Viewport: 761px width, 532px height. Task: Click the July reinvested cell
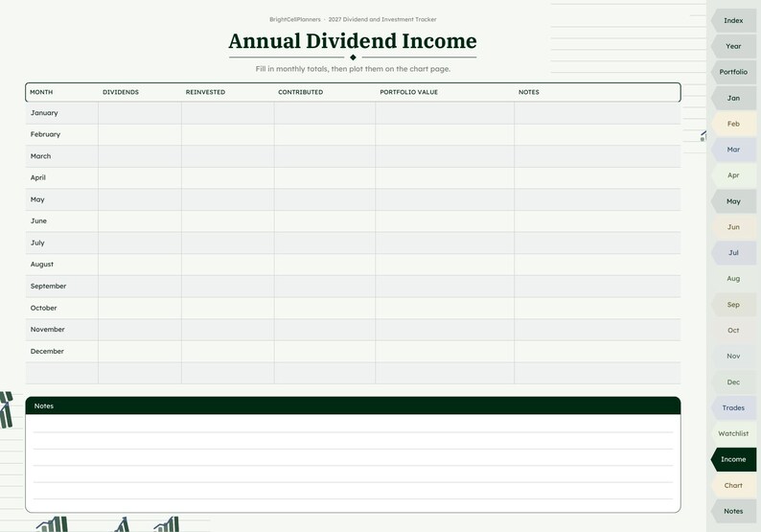tap(227, 243)
